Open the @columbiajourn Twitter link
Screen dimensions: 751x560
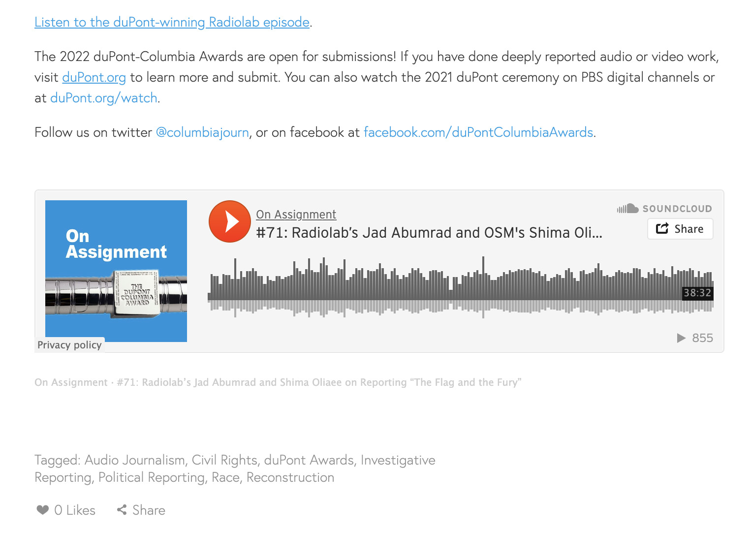(x=202, y=132)
